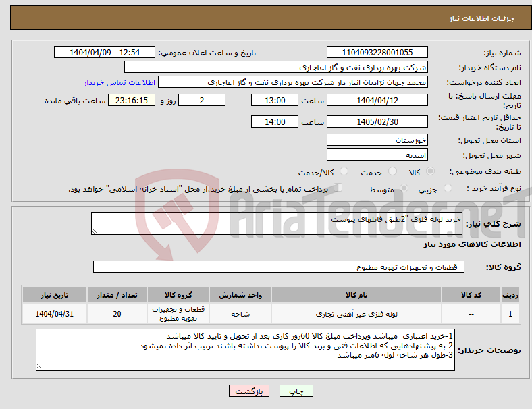Click the unit cell شاخه
Image resolution: width=532 pixels, height=409 pixels.
[240, 314]
